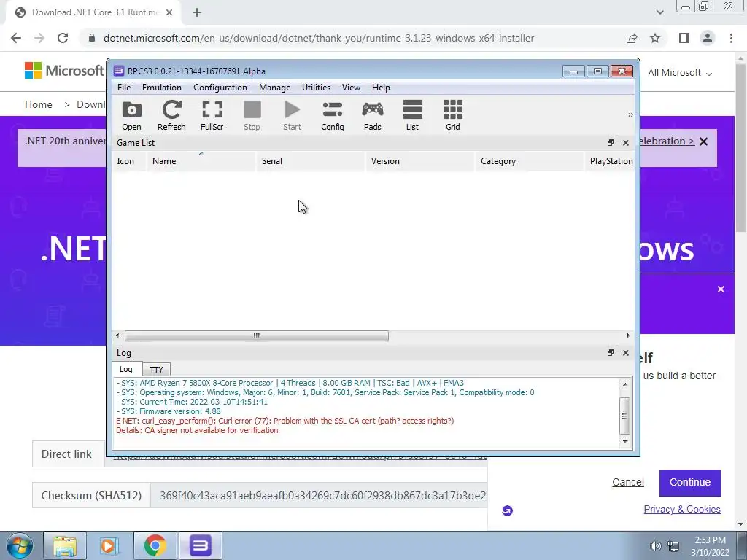Open a new Chrome tab
This screenshot has height=560, width=747.
(197, 12)
